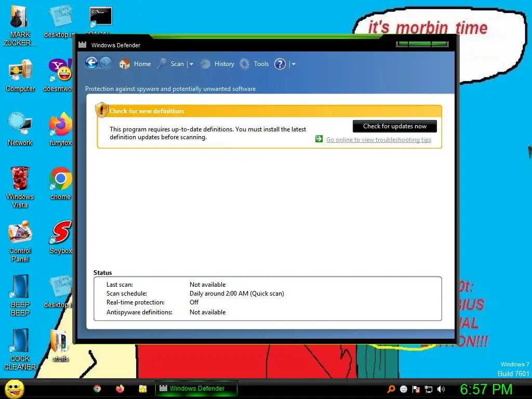The image size is (532, 399).
Task: Open the file explorer taskbar icon
Action: (142, 389)
